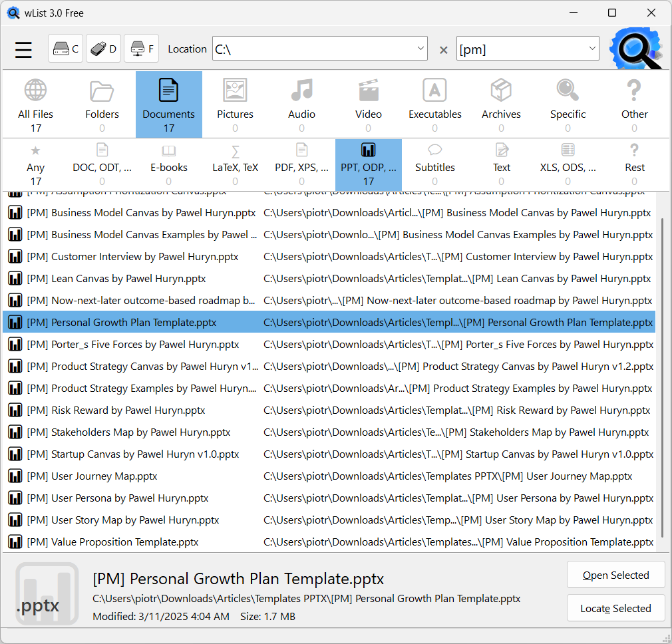Click the results list vertical scrollbar
672x644 pixels.
[x=663, y=373]
